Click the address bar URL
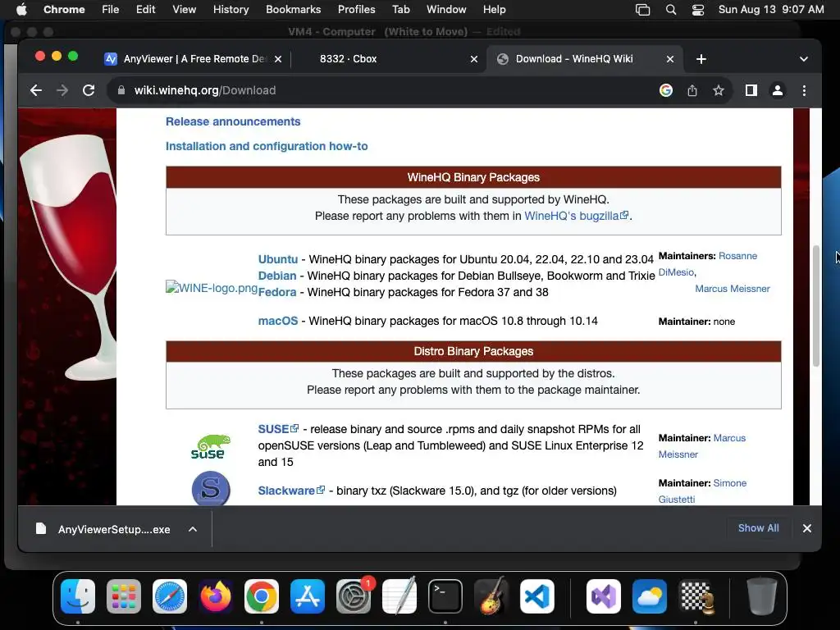The image size is (840, 630). click(x=204, y=90)
